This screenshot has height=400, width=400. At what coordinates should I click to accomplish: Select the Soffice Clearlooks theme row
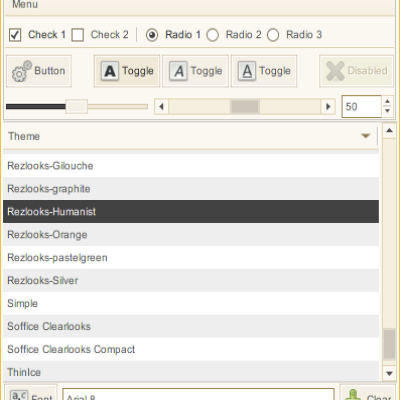click(x=191, y=327)
